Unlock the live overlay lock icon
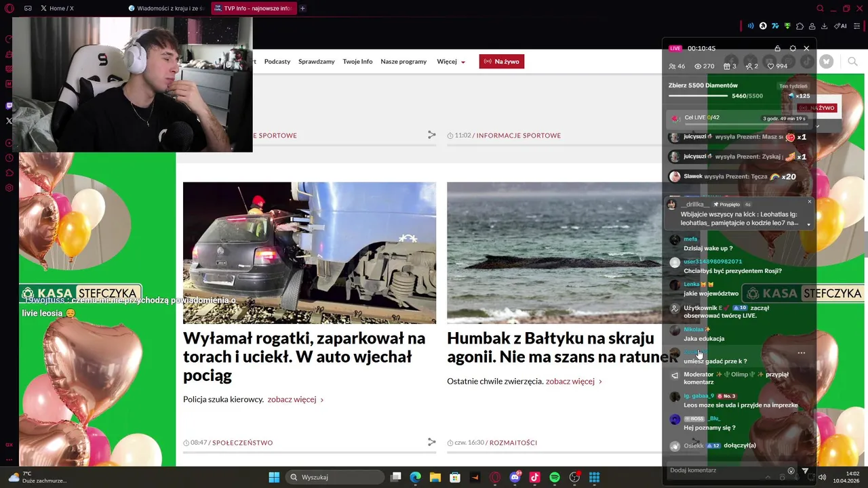 click(x=777, y=48)
